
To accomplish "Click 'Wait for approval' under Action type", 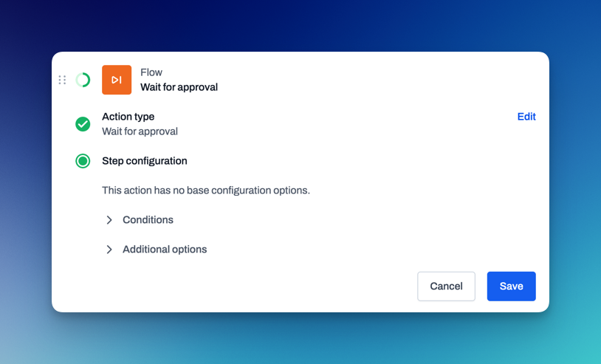I will tap(140, 131).
